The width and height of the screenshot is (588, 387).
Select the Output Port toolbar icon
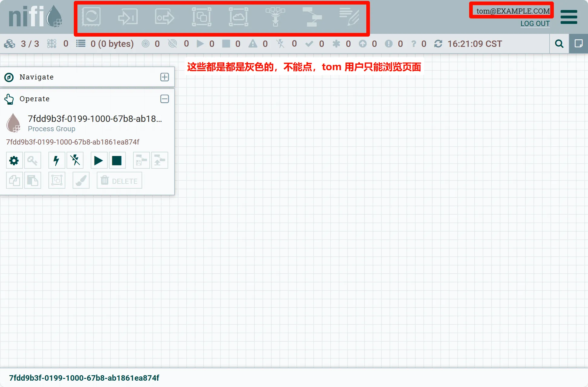(x=165, y=17)
